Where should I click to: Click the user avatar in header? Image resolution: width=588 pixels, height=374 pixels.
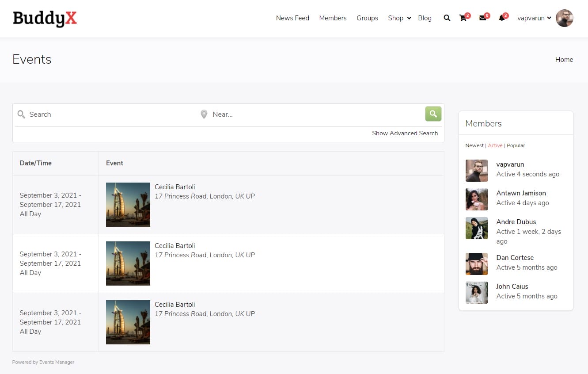point(564,18)
